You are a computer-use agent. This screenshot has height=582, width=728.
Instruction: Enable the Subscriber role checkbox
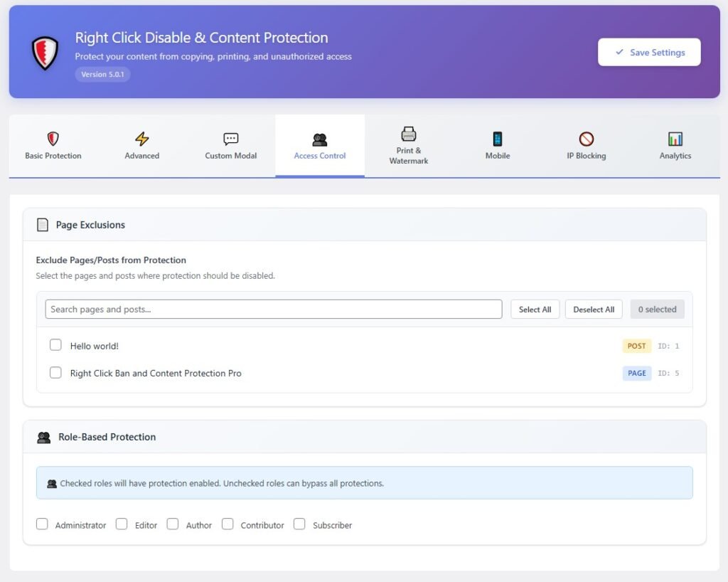coord(299,524)
